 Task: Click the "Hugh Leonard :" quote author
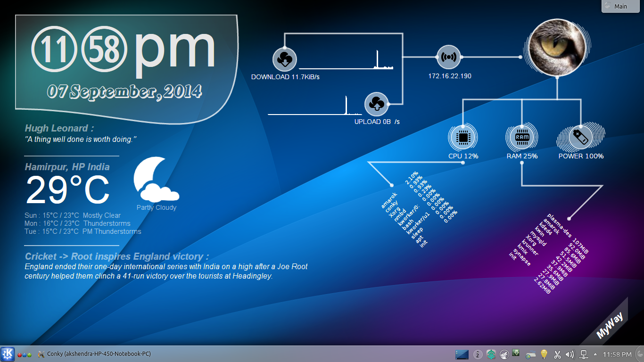(x=59, y=128)
